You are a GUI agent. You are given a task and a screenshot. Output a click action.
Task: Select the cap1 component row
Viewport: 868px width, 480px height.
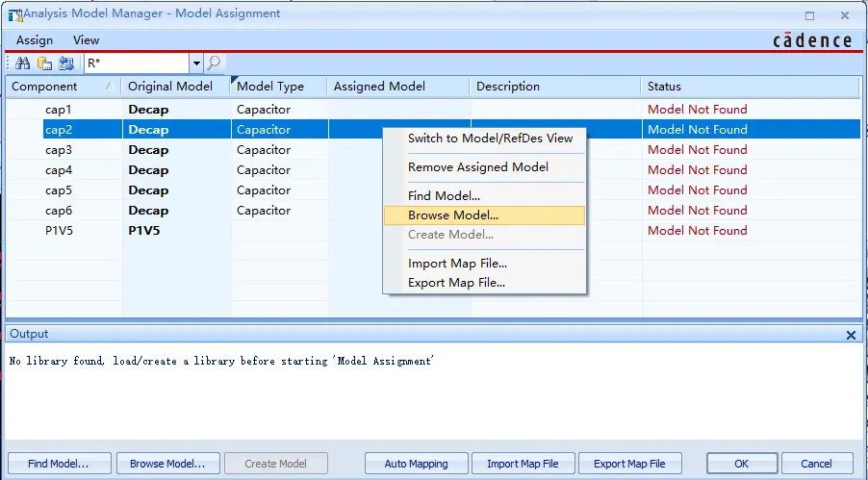[x=433, y=110]
